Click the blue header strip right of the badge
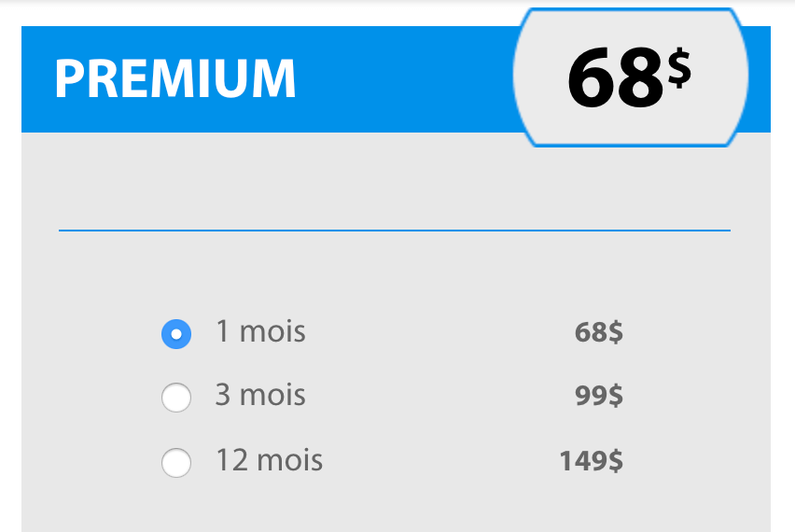Viewport: 795px width, 532px height. (x=759, y=79)
